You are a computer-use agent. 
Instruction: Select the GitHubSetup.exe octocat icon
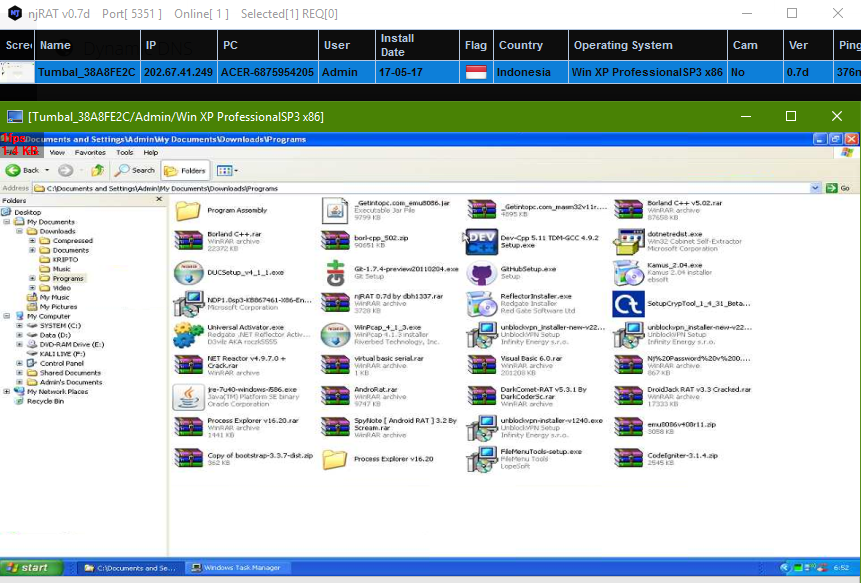pos(481,272)
